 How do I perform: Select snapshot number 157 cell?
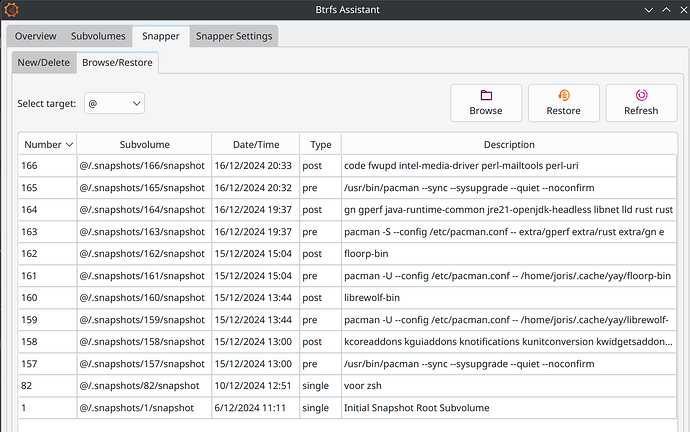point(48,364)
